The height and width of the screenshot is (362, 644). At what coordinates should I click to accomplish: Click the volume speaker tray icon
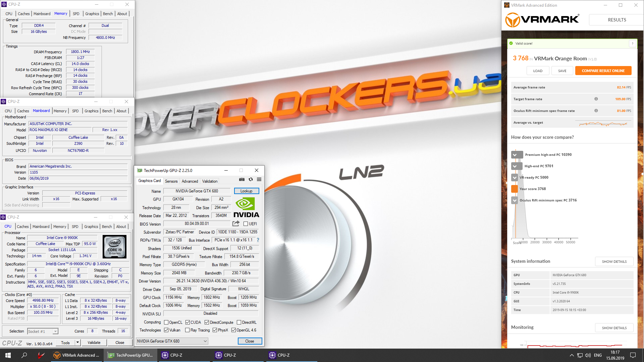pyautogui.click(x=588, y=355)
